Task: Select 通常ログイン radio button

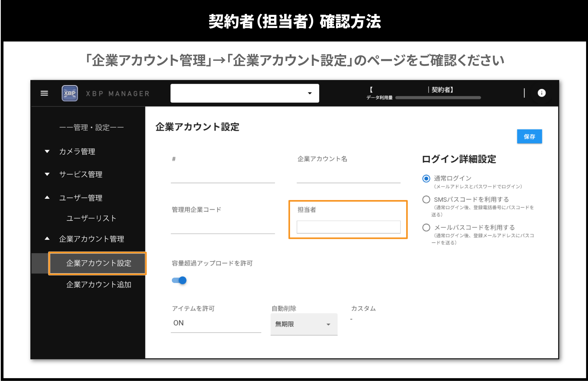Action: click(426, 178)
